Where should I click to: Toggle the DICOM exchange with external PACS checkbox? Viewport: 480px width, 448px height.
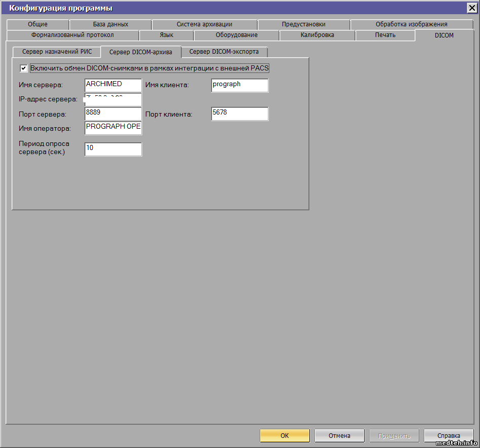tap(23, 68)
